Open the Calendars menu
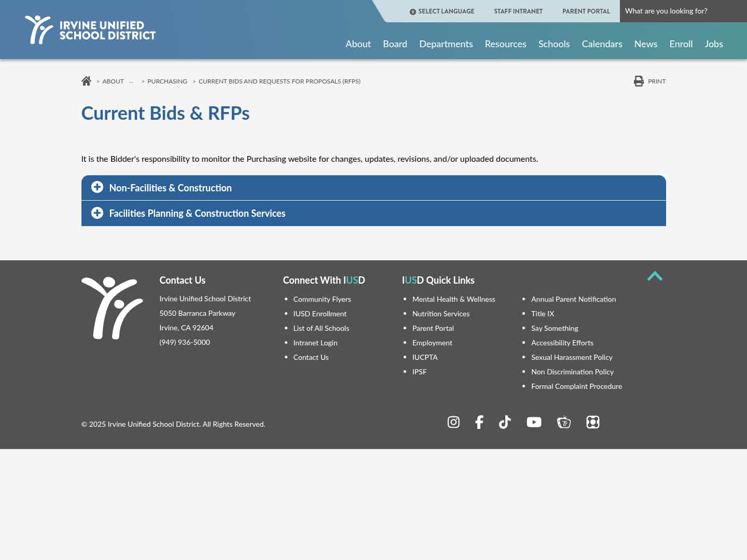This screenshot has width=747, height=560. coord(602,44)
